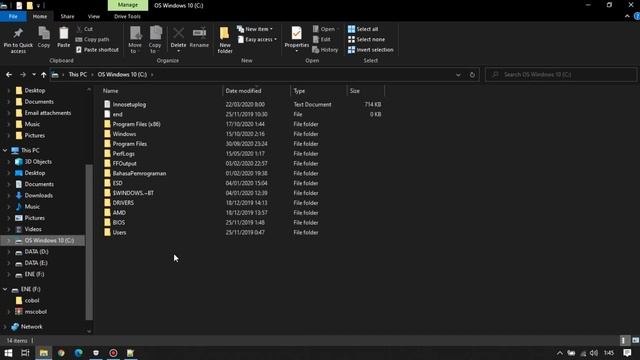Click the Rename ribbon icon

point(199,38)
